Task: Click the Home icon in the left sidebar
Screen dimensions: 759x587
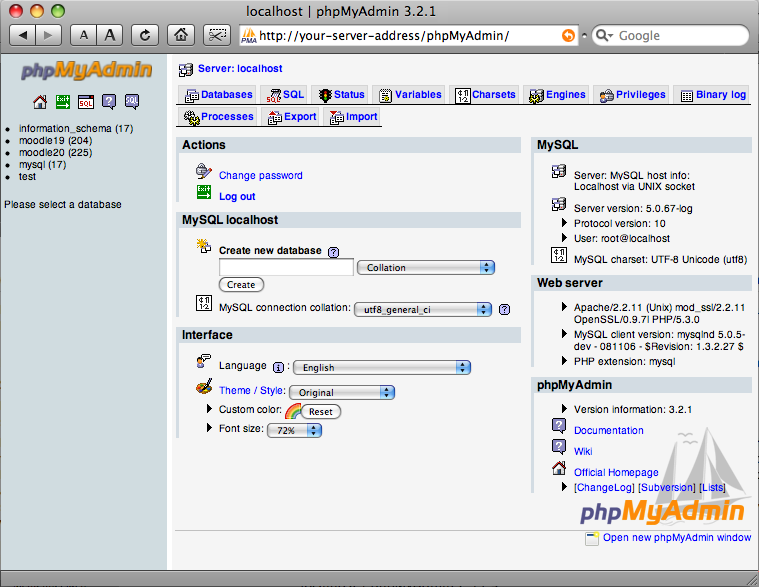Action: (40, 102)
